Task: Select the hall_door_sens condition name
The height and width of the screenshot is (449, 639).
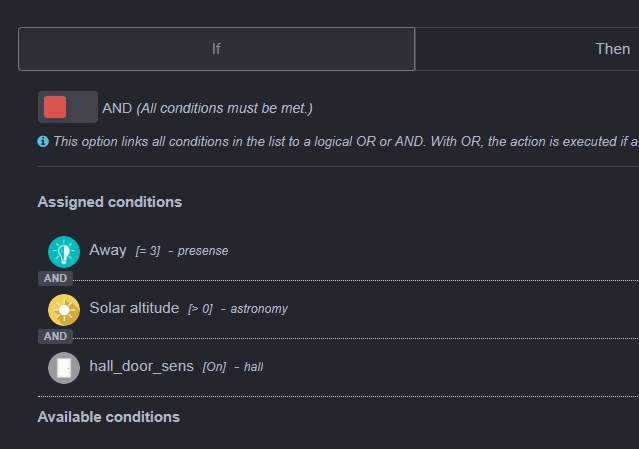Action: point(141,366)
